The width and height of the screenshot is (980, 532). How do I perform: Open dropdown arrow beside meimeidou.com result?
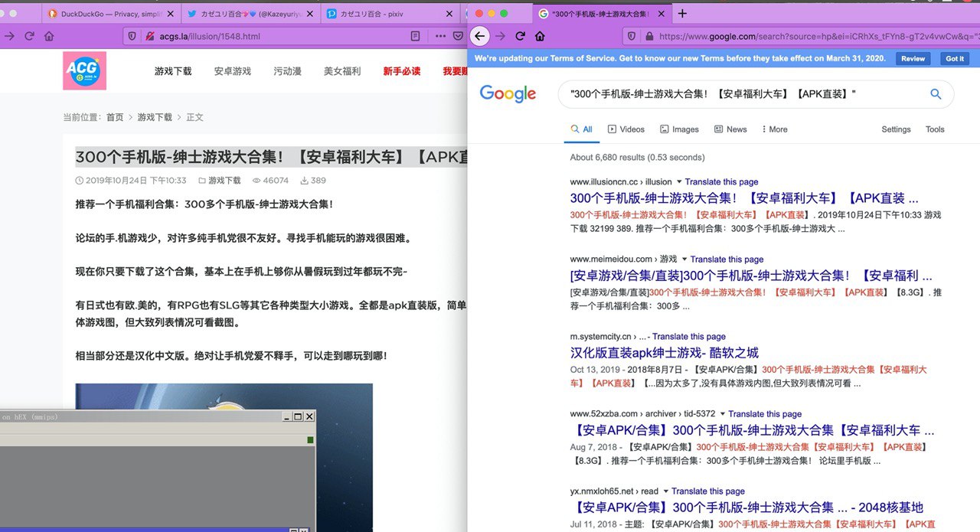(684, 259)
